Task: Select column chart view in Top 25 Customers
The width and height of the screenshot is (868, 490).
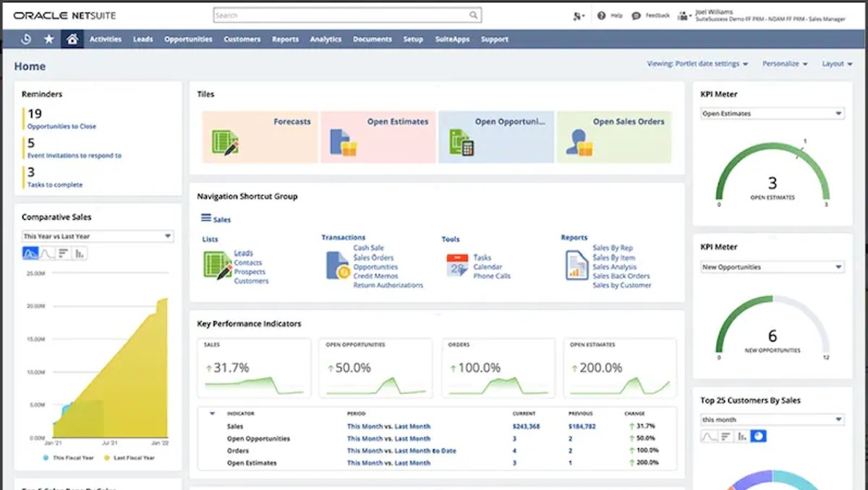Action: coord(742,436)
